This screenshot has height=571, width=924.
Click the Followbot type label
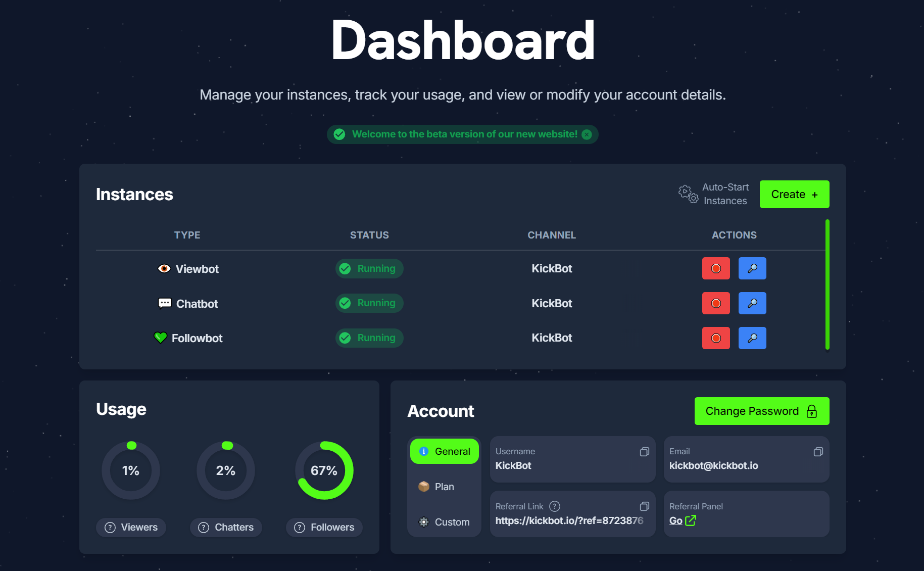[x=197, y=338]
